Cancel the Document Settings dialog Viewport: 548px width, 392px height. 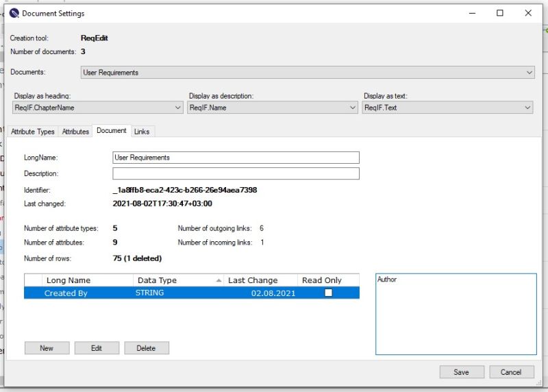tap(512, 372)
